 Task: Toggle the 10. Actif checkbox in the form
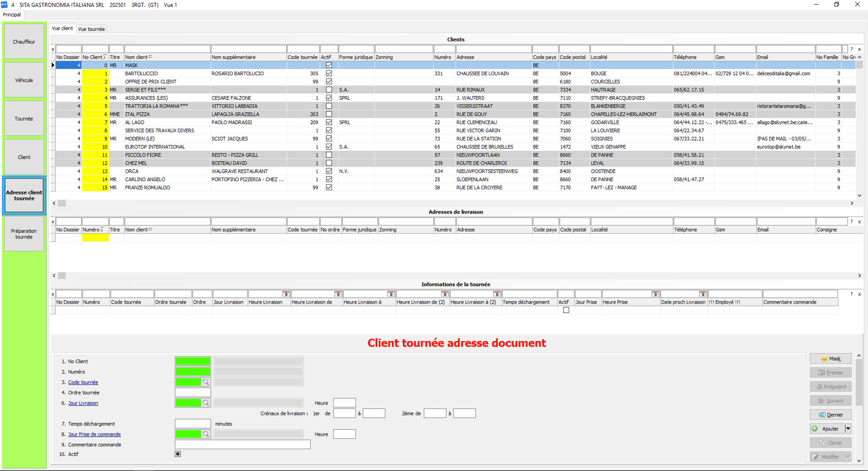tap(178, 454)
